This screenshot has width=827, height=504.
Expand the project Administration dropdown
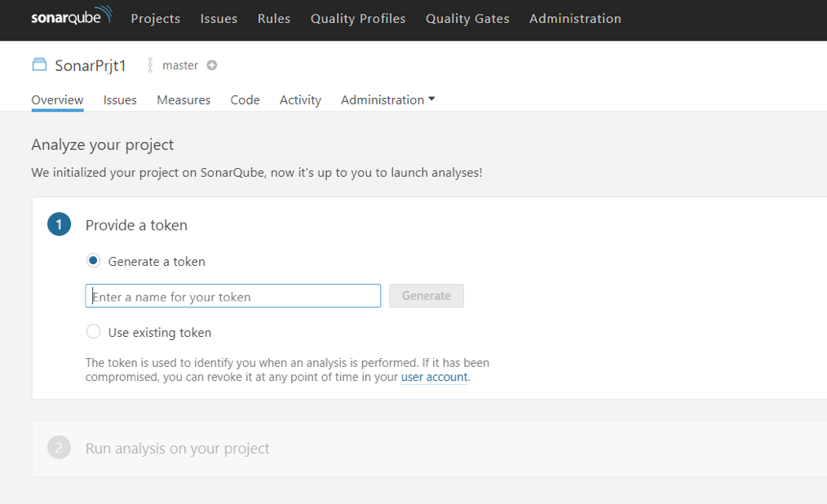(387, 100)
